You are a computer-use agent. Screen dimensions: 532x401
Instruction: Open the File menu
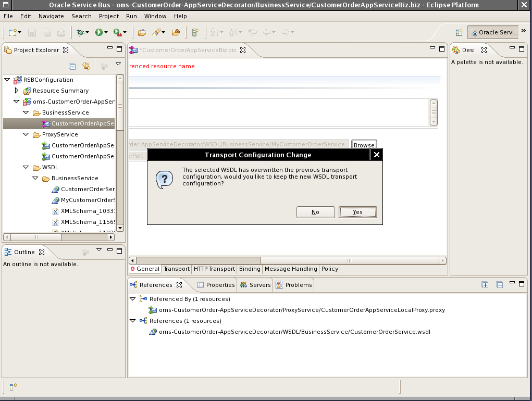point(8,16)
